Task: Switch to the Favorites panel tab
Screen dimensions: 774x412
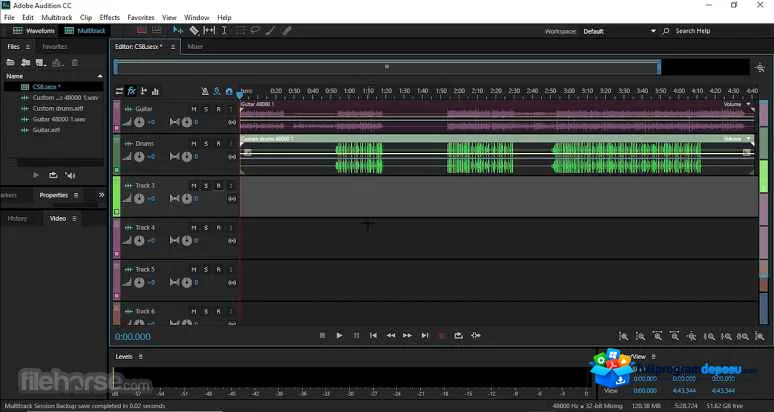Action: pyautogui.click(x=54, y=46)
